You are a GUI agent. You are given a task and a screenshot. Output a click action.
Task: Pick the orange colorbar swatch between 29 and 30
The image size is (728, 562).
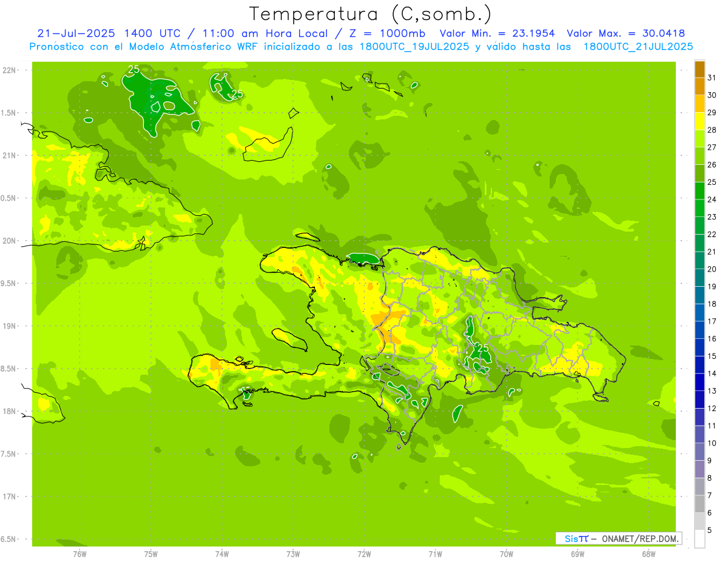(699, 104)
